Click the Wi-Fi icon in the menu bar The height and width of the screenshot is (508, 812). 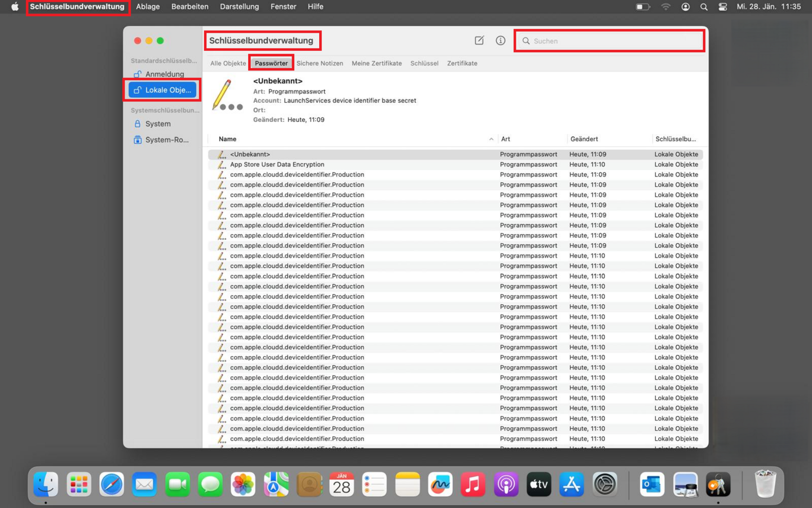click(x=665, y=7)
